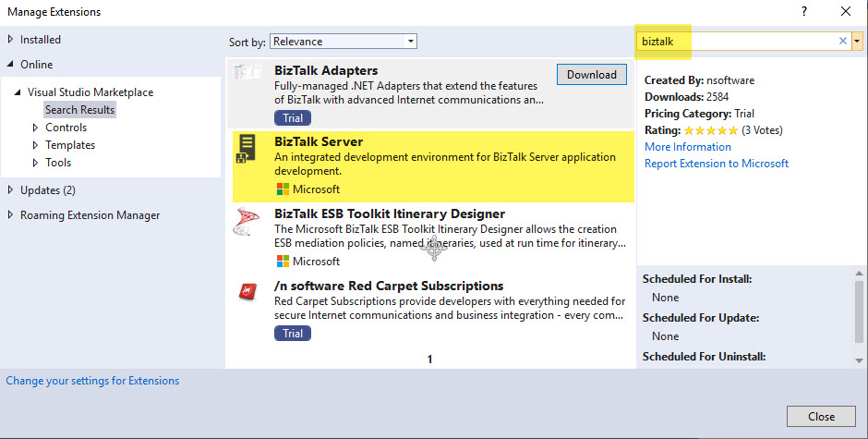Viewport: 868px width, 439px height.
Task: Click the Tools tree label
Action: click(x=58, y=163)
